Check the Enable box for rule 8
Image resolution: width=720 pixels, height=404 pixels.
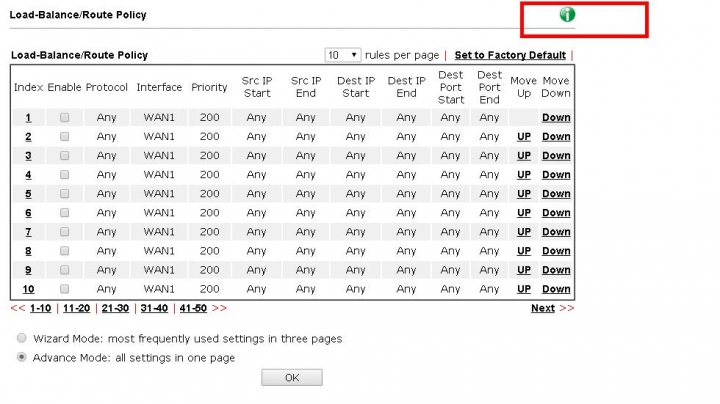(x=64, y=251)
